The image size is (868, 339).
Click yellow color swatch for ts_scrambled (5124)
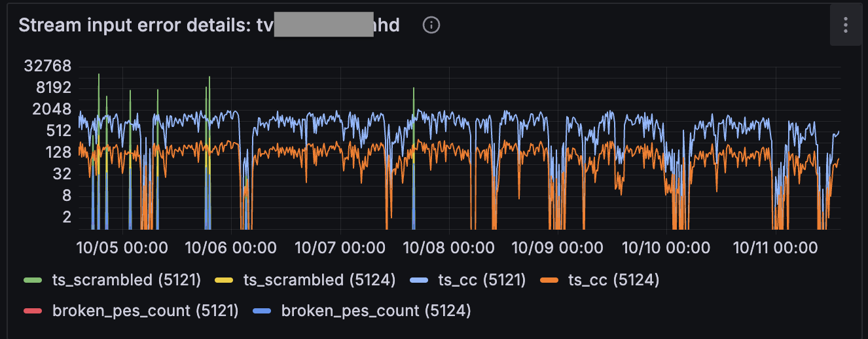click(223, 281)
